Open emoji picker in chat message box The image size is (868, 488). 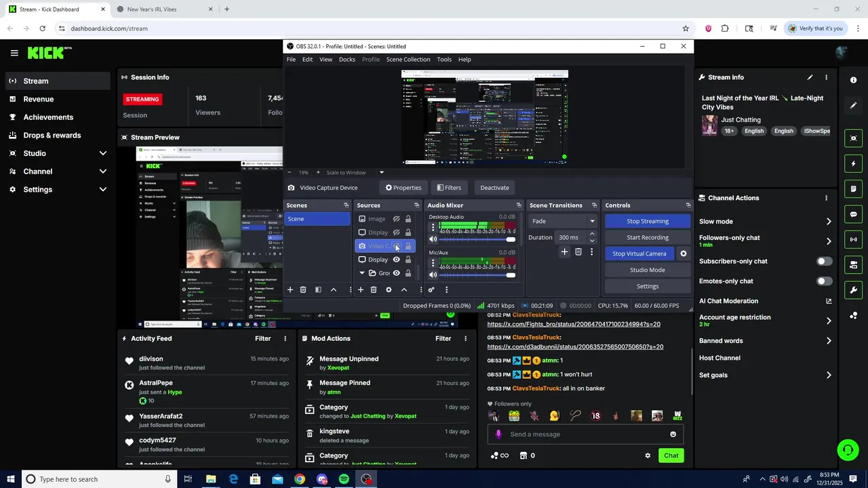tap(673, 434)
